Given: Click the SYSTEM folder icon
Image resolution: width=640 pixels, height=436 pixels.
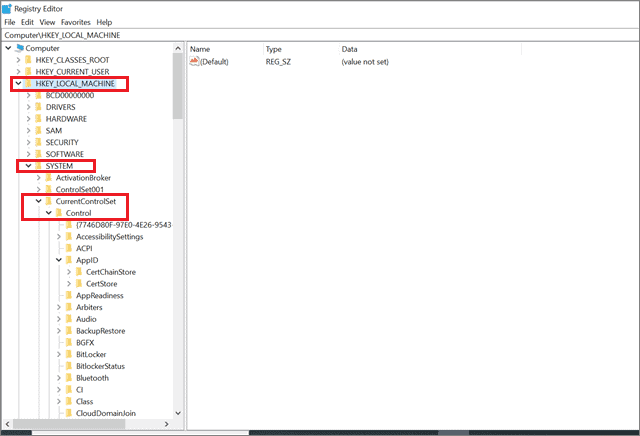Looking at the screenshot, I should [38, 166].
